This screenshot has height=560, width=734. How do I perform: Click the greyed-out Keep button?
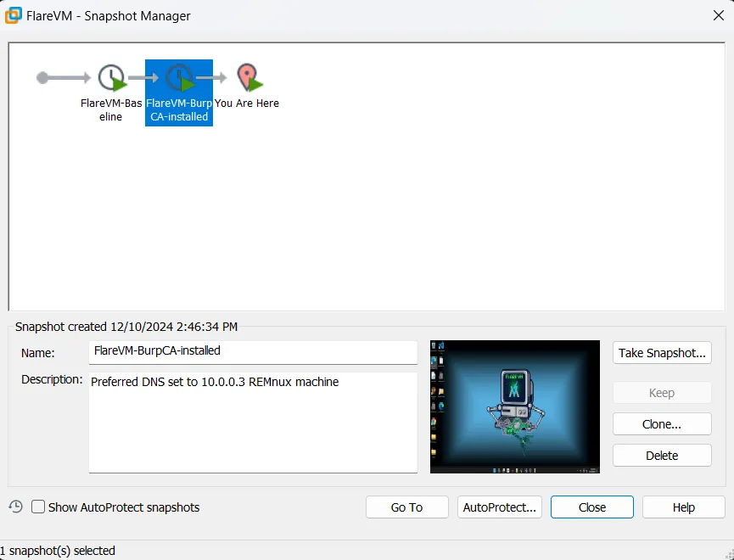pyautogui.click(x=662, y=393)
